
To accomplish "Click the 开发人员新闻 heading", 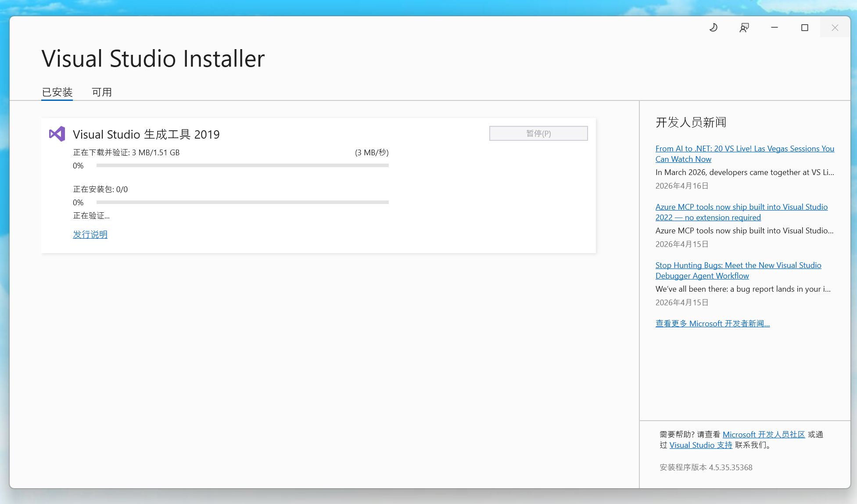I will tap(691, 122).
